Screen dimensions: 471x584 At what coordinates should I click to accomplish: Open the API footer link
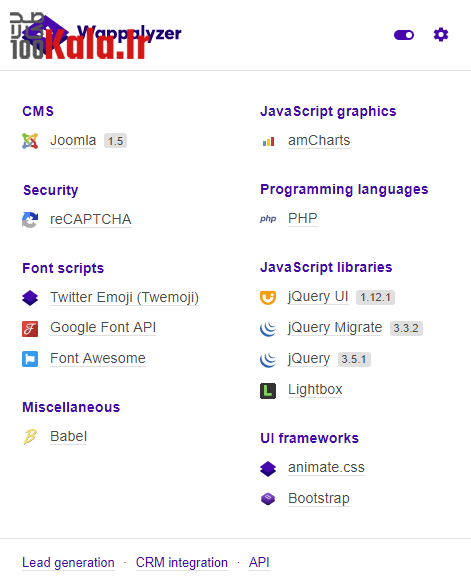click(259, 562)
